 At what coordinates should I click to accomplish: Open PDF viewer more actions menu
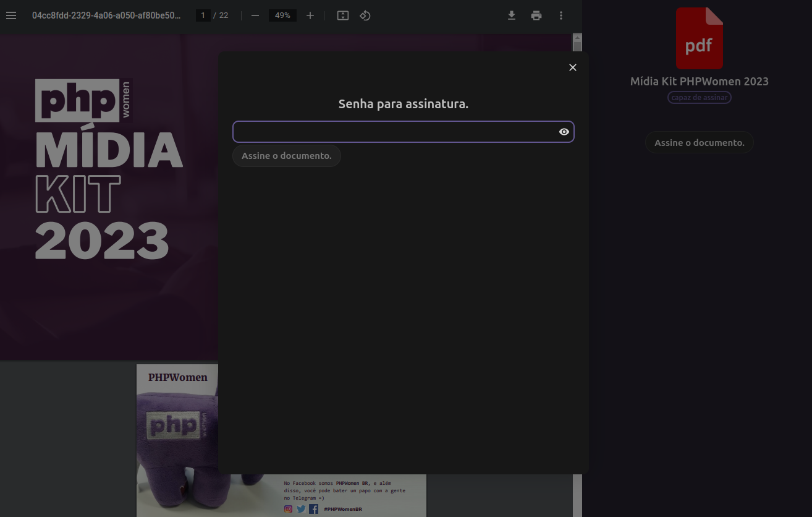561,15
